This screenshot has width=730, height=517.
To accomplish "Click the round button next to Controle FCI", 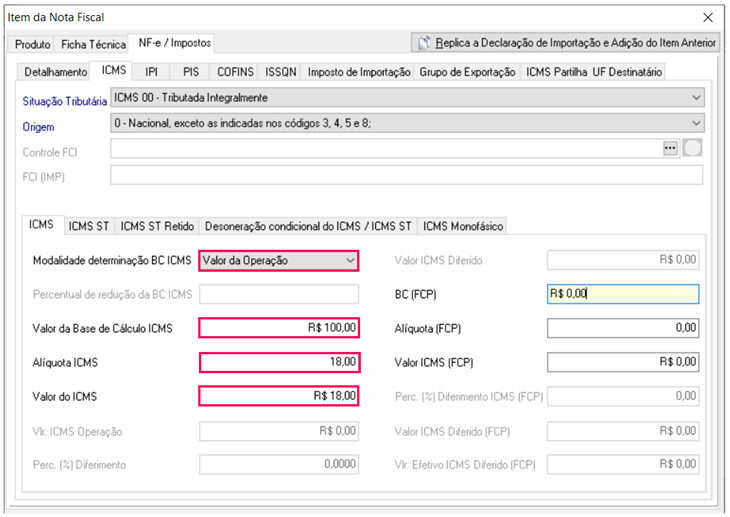I will point(693,149).
